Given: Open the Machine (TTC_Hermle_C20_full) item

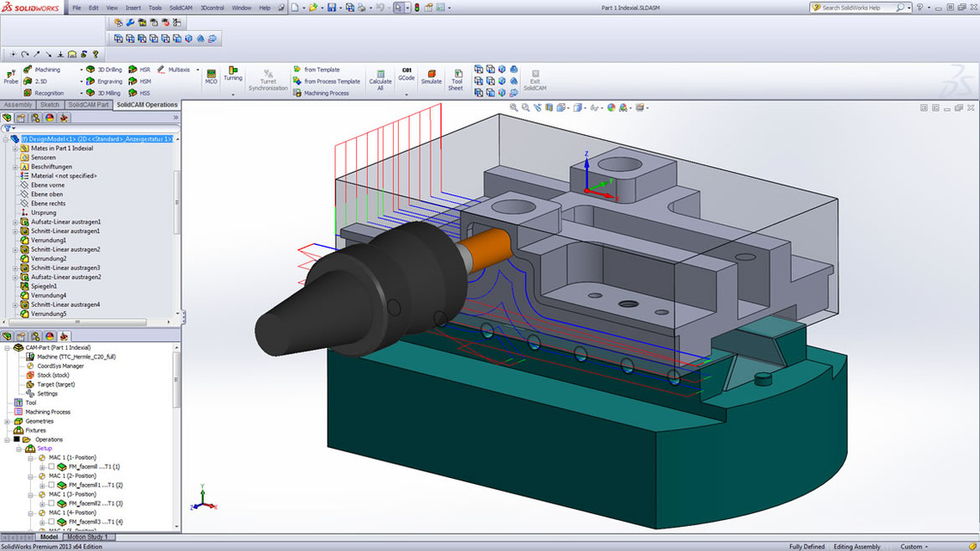Looking at the screenshot, I should pos(70,357).
